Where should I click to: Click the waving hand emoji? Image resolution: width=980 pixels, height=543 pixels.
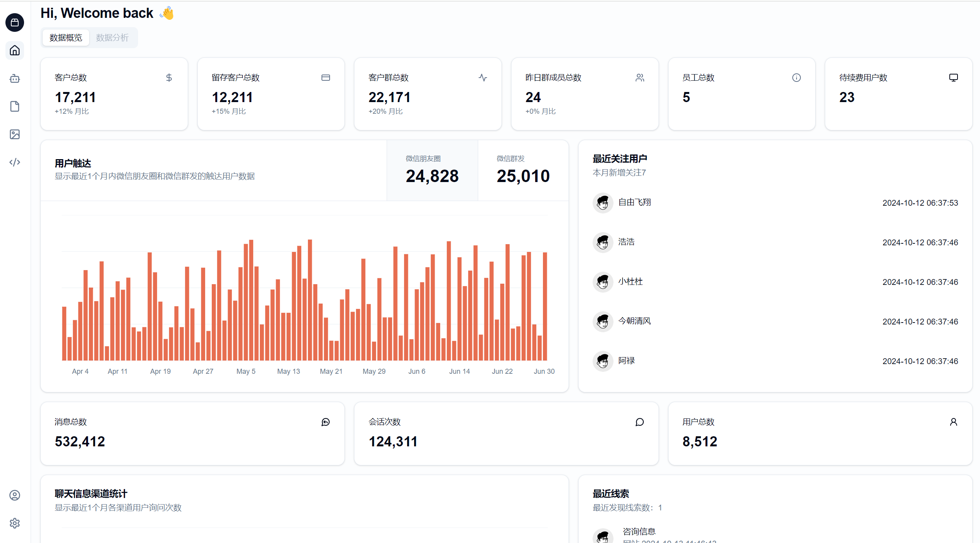(x=167, y=13)
